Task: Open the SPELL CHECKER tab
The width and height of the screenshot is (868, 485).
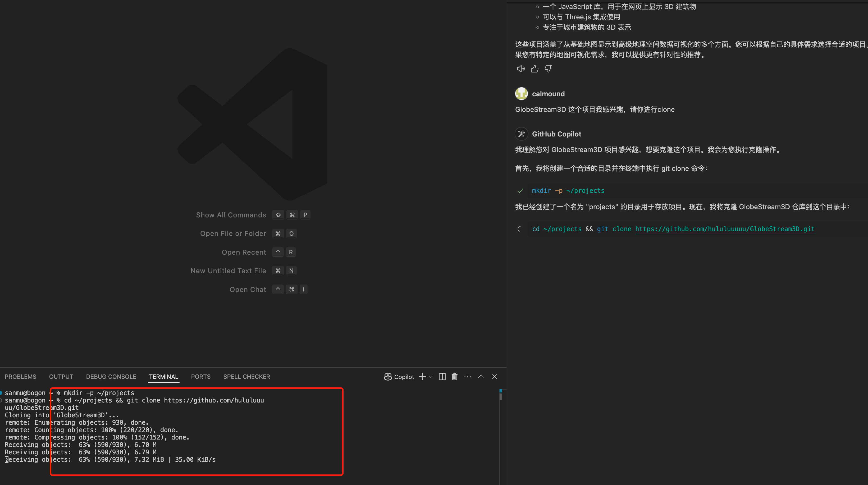Action: point(247,377)
